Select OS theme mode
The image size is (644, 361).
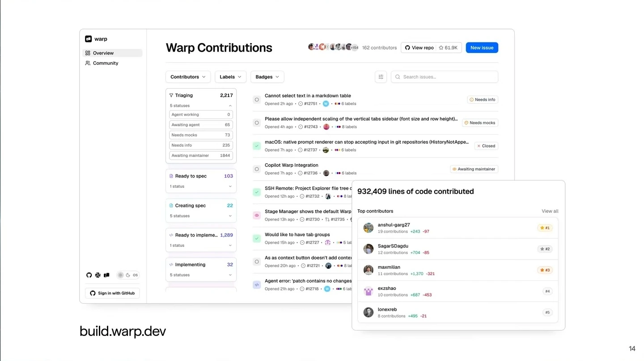135,275
